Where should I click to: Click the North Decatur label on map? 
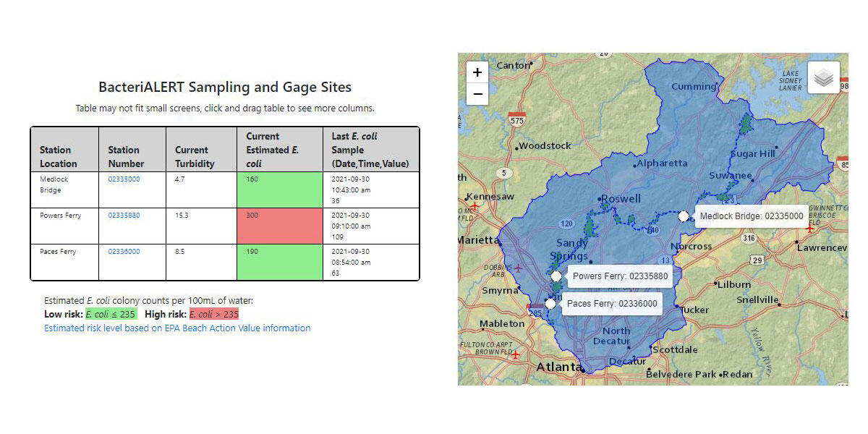point(611,336)
